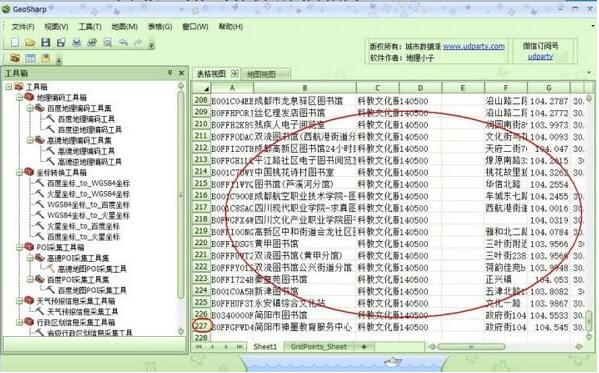599x373 pixels.
Task: Open the 文件(F) menu
Action: [23, 27]
